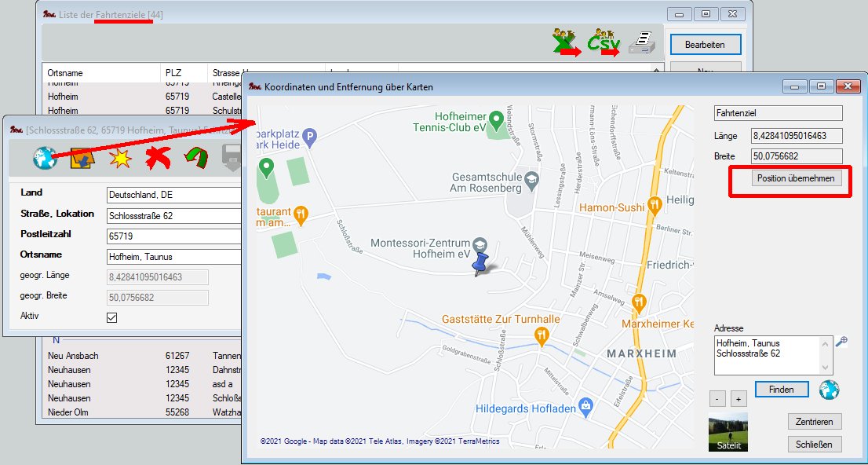Click the Bearbeiten button

click(x=704, y=45)
